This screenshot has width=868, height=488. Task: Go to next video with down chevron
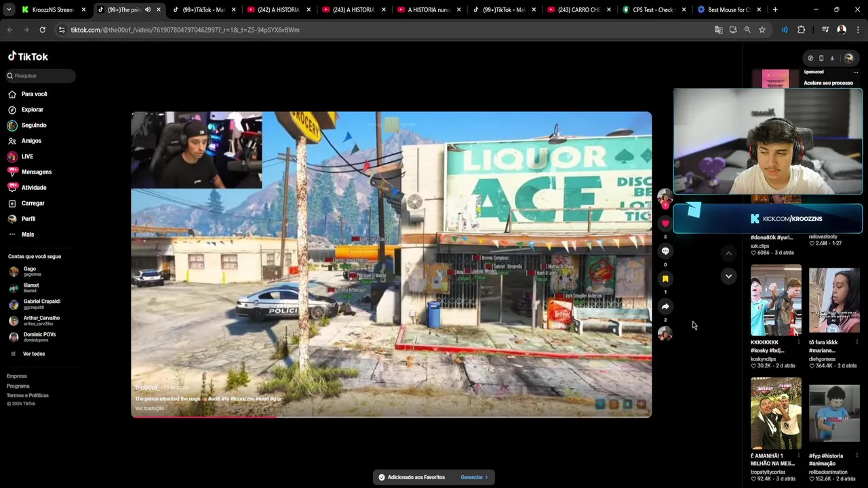[x=728, y=276]
